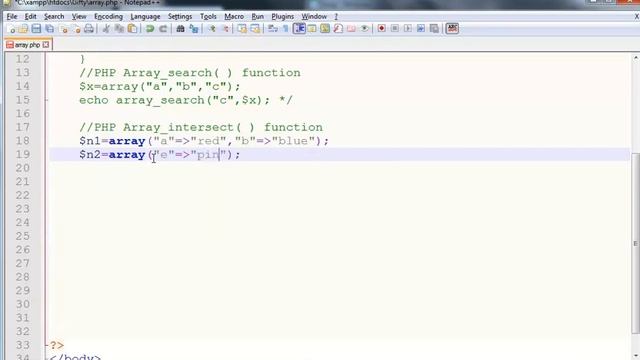Click line 19 '$n2=array' code text
Screen dimensions: 640x360
(160, 155)
